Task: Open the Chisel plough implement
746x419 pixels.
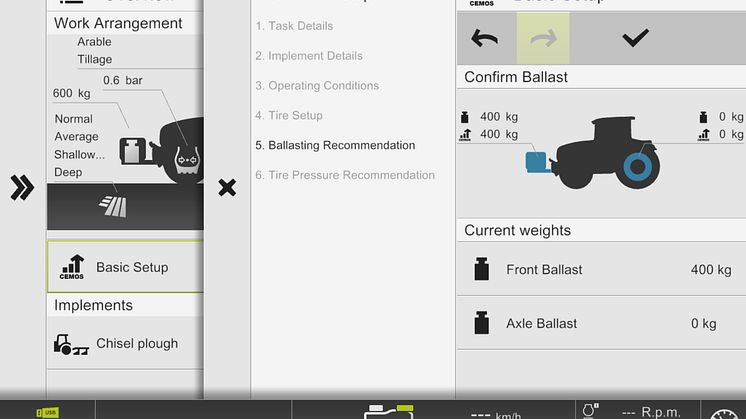Action: (x=126, y=343)
